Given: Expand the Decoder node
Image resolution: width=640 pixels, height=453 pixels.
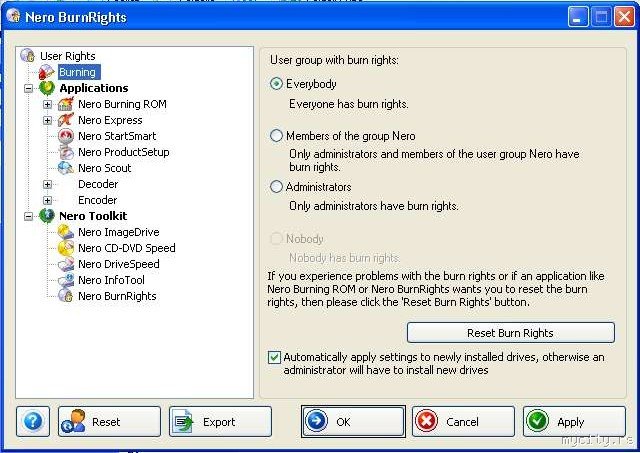Looking at the screenshot, I should [x=47, y=184].
